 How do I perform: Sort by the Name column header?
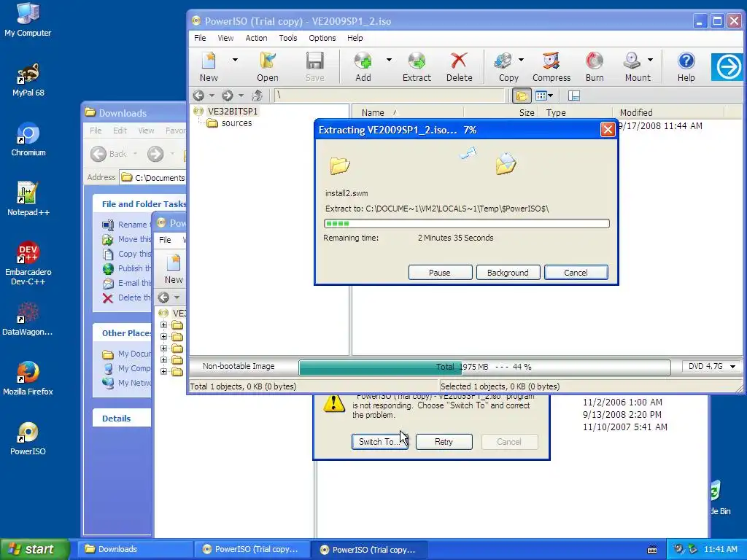407,112
